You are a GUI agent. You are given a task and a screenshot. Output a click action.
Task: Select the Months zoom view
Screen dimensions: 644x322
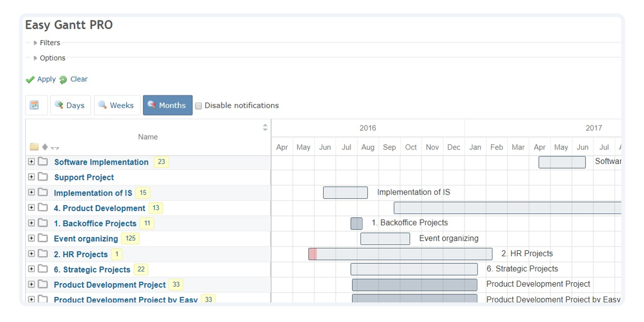point(168,105)
